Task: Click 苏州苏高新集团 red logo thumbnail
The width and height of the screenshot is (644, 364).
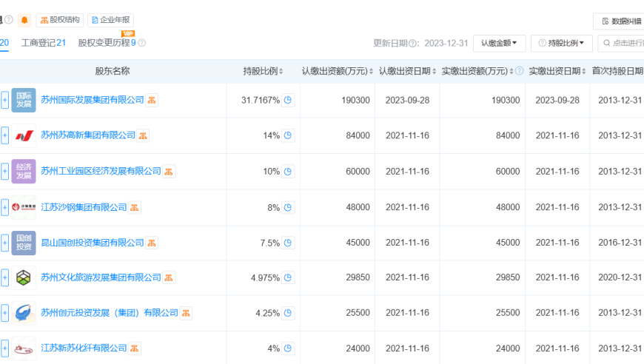Action: point(24,135)
